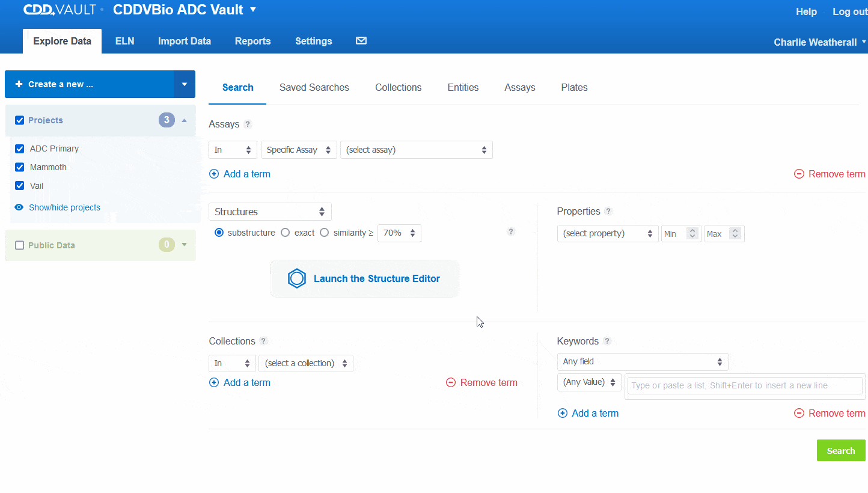This screenshot has height=493, width=868.
Task: Select the exact structure search radio button
Action: pos(285,232)
